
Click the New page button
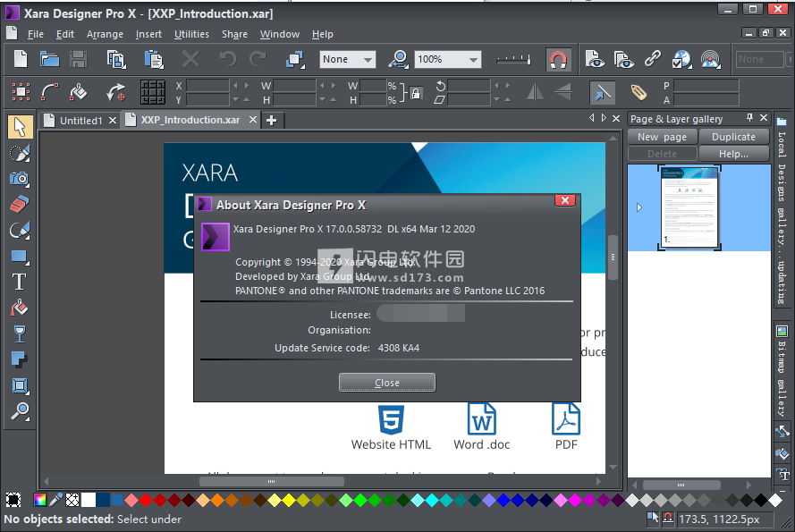point(662,137)
